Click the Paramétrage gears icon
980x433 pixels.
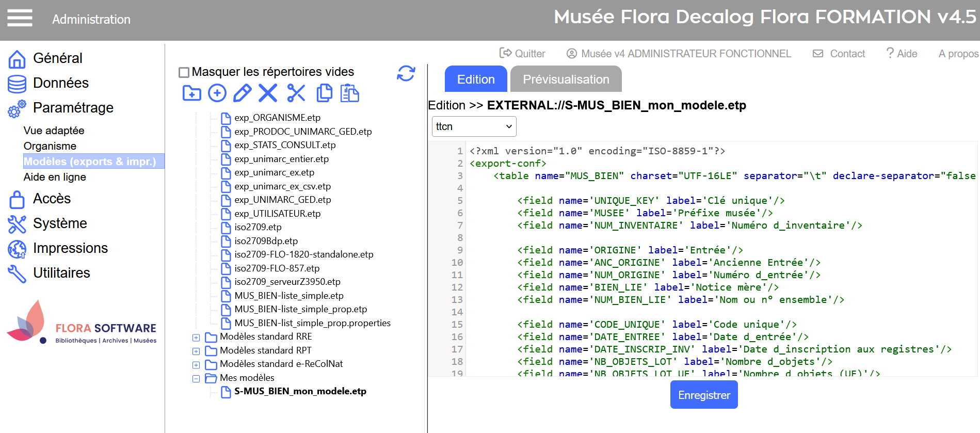tap(17, 108)
